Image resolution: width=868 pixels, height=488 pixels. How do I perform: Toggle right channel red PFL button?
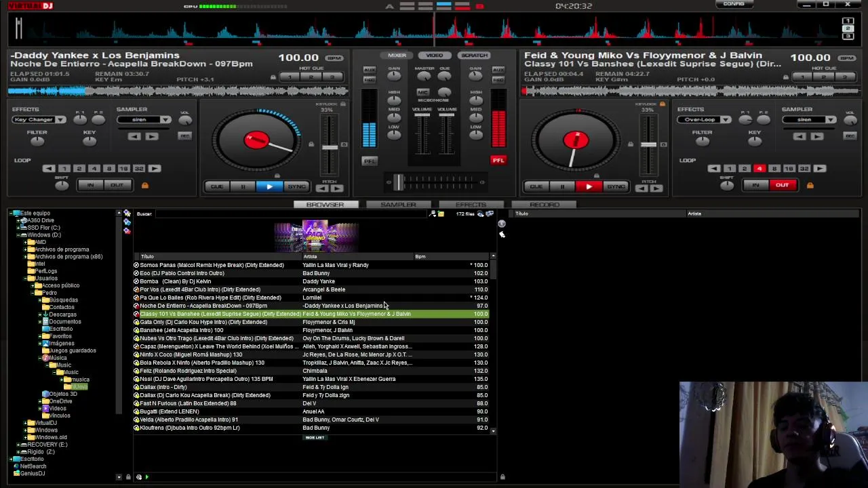click(498, 161)
